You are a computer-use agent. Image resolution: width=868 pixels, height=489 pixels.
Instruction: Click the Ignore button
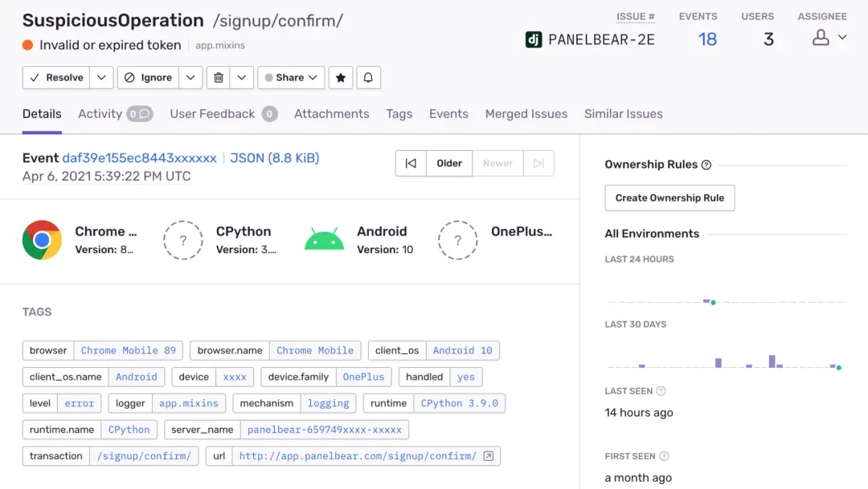149,77
